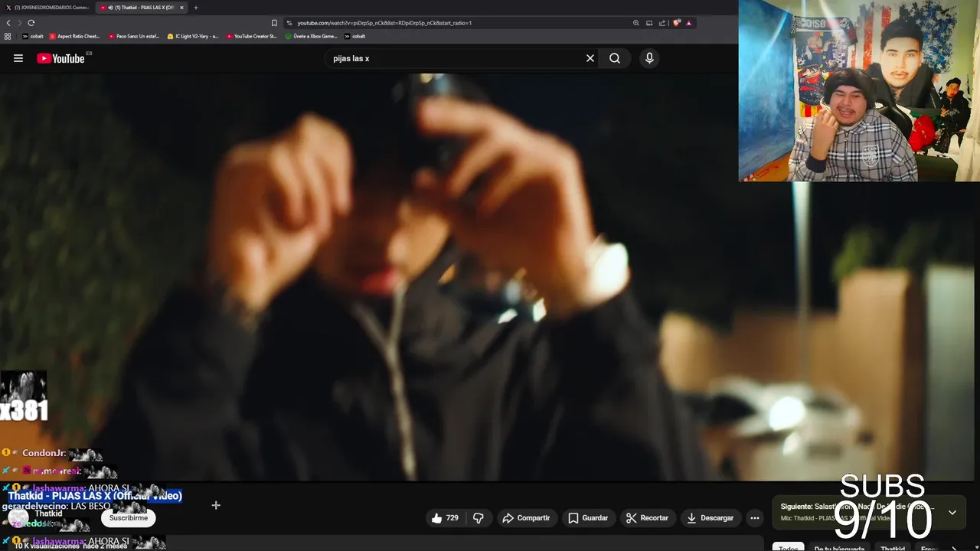The width and height of the screenshot is (980, 551).
Task: Select the De tu búsqueda chip
Action: pos(839,548)
